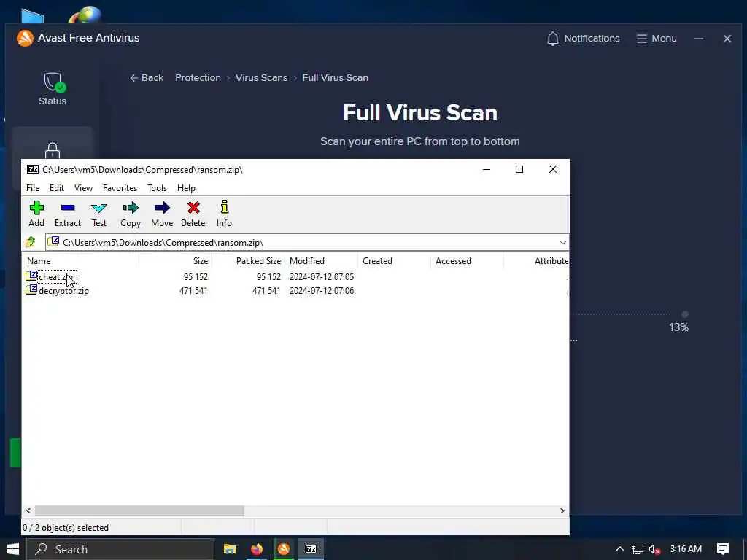Go up one folder level in 7-Zip

pyautogui.click(x=31, y=242)
